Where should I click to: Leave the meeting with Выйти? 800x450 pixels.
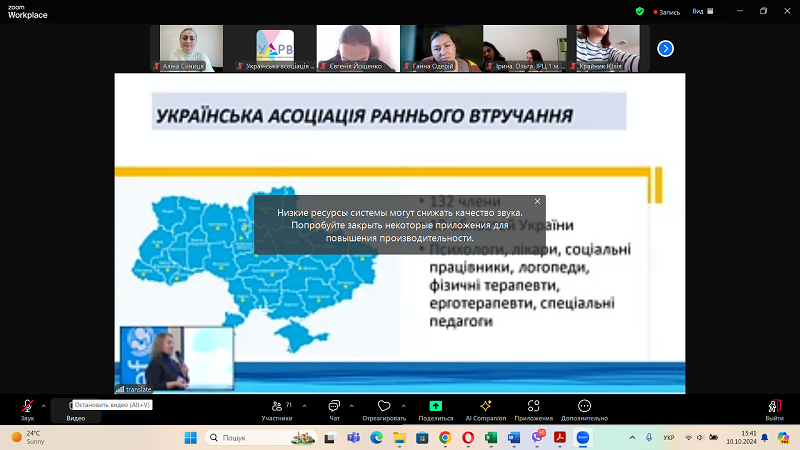[774, 410]
